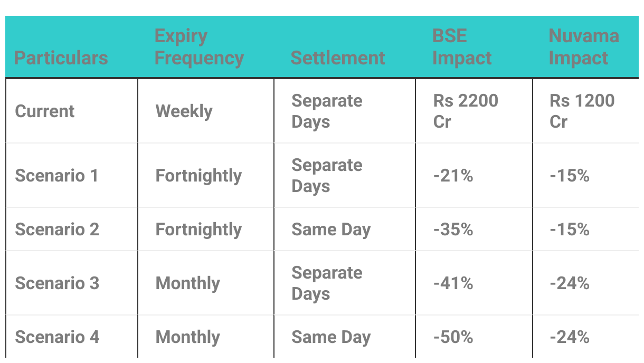Viewport: 644px width, 363px height.
Task: Click the -50% BSE impact cell
Action: 453,337
